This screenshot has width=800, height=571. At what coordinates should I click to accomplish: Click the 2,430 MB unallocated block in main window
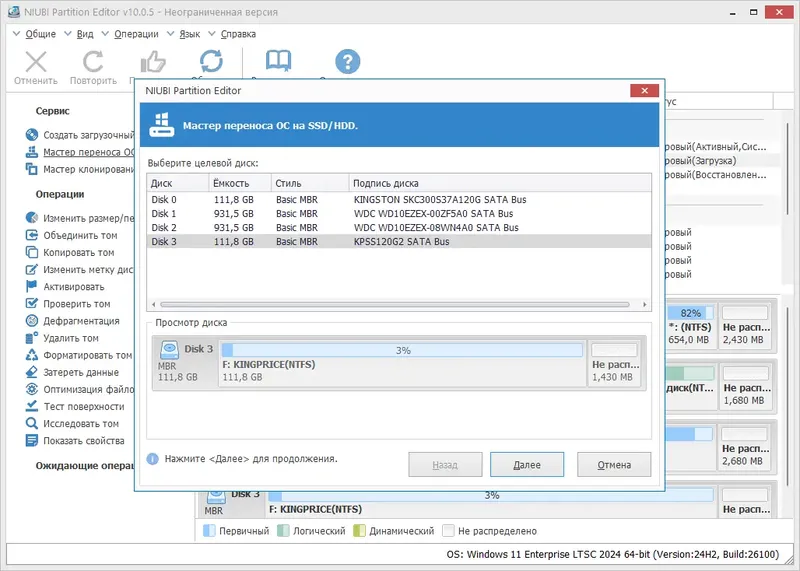click(745, 326)
